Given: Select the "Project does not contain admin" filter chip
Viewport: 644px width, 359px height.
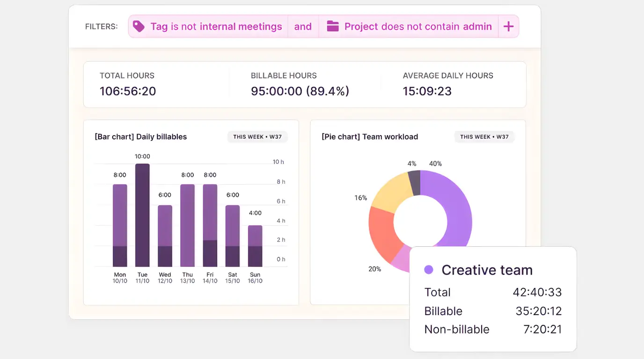Looking at the screenshot, I should coord(408,26).
